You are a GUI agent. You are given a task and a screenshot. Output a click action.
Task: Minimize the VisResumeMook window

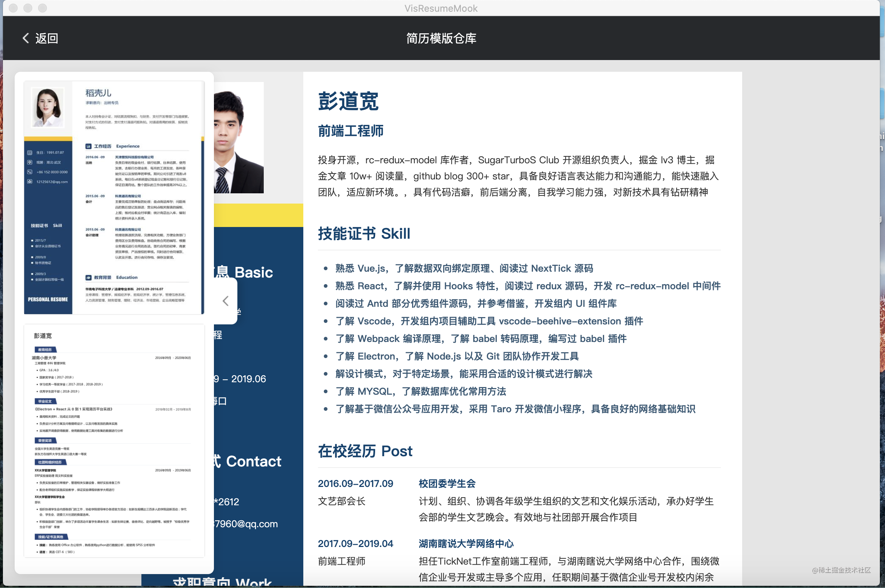[28, 8]
